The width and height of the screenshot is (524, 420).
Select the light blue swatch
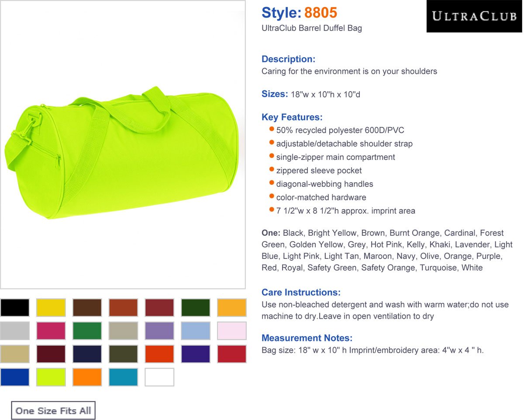tap(196, 330)
